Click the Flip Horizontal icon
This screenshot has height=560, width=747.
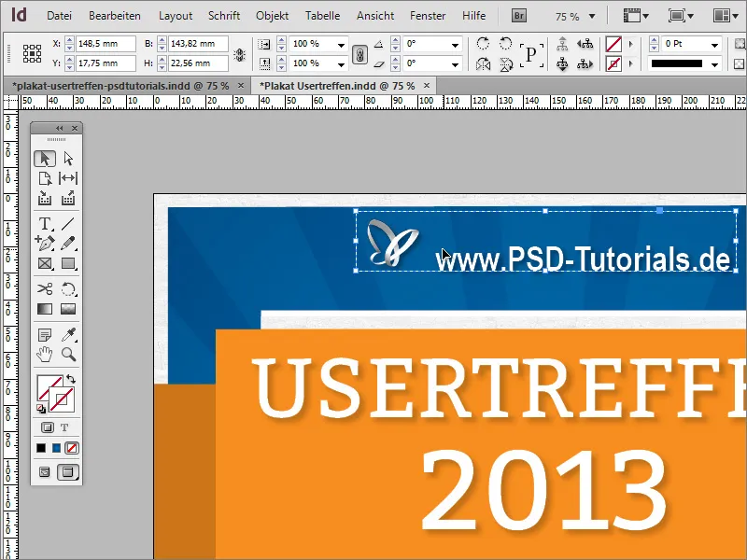point(483,63)
